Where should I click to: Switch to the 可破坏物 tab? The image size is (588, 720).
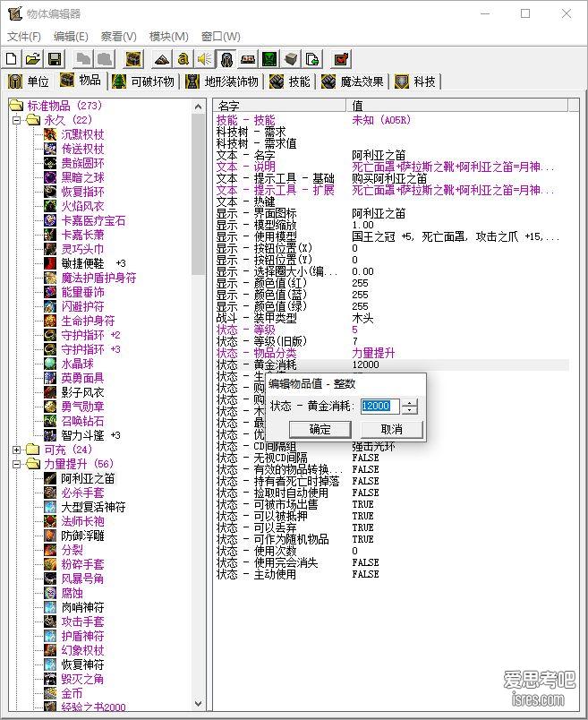[x=143, y=81]
